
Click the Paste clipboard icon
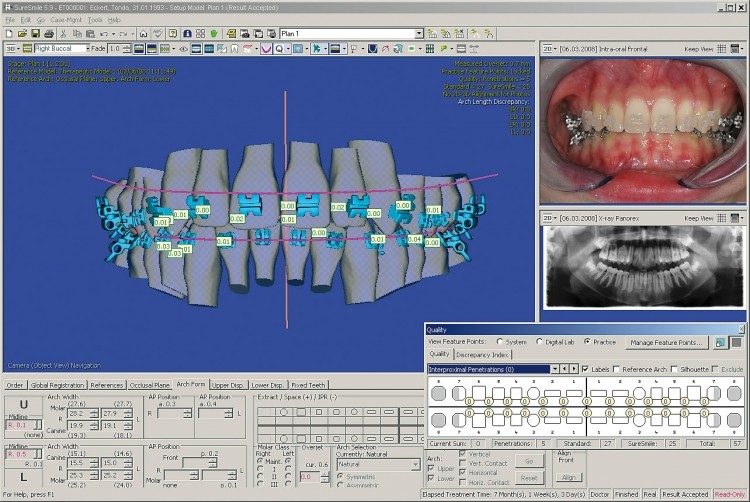point(90,33)
